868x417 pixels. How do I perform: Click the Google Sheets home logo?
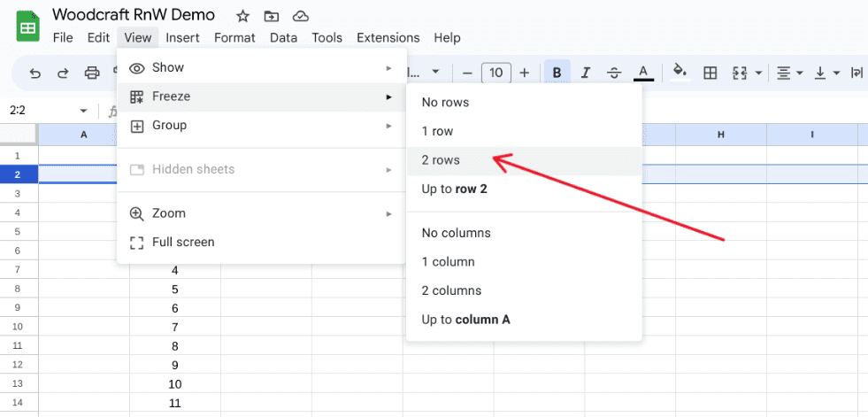pos(26,26)
